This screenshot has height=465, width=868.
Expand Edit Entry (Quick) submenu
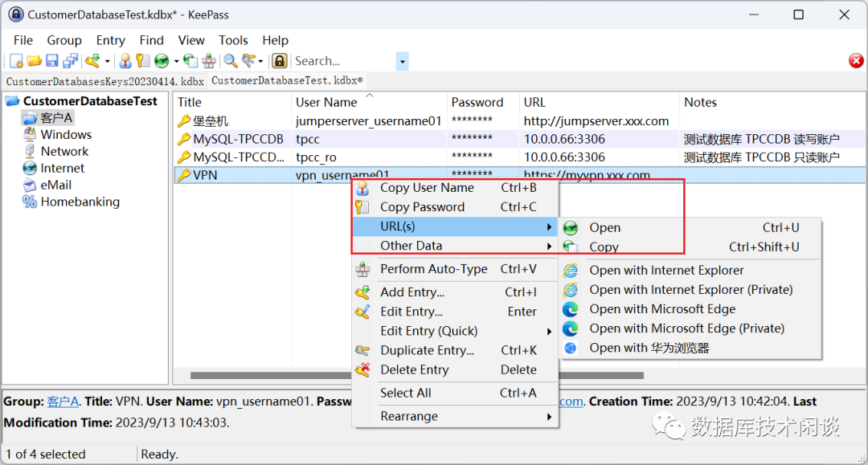click(455, 331)
